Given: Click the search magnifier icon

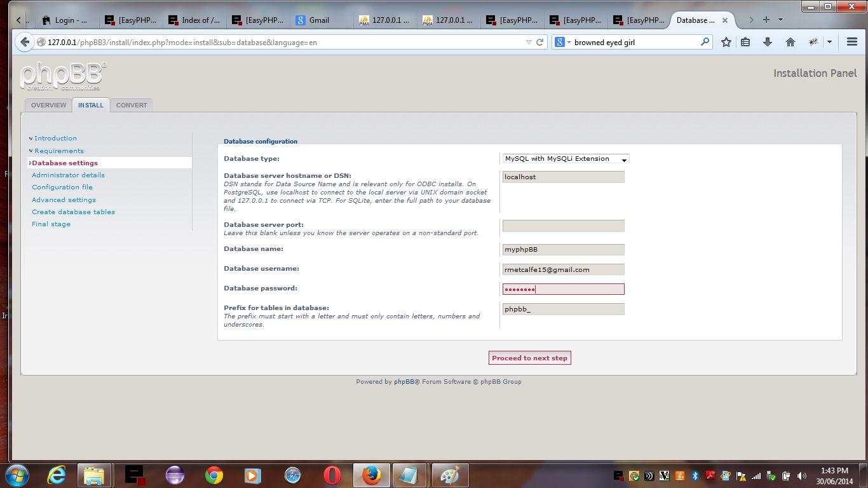Looking at the screenshot, I should pyautogui.click(x=705, y=42).
